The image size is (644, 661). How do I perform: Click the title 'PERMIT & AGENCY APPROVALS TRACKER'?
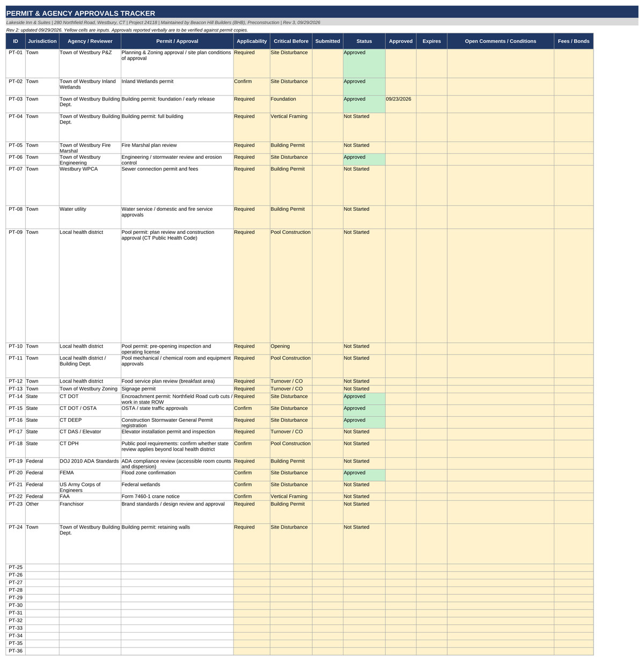(80, 13)
